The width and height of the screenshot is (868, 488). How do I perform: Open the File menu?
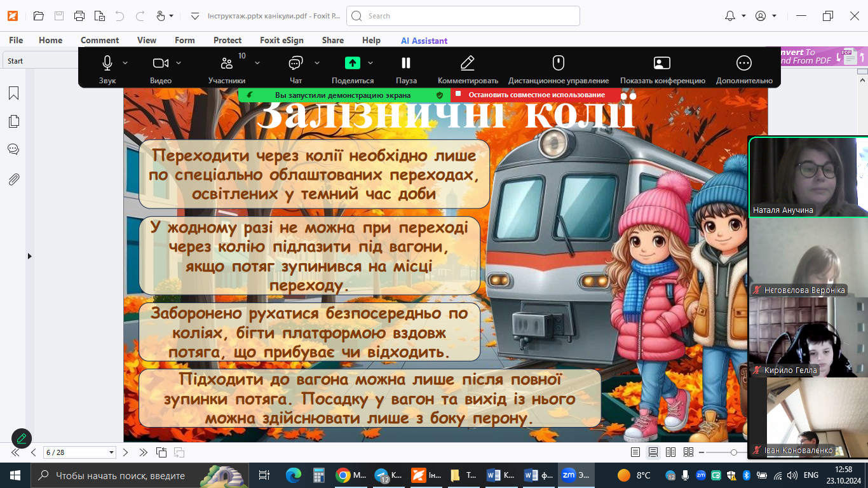pyautogui.click(x=16, y=40)
